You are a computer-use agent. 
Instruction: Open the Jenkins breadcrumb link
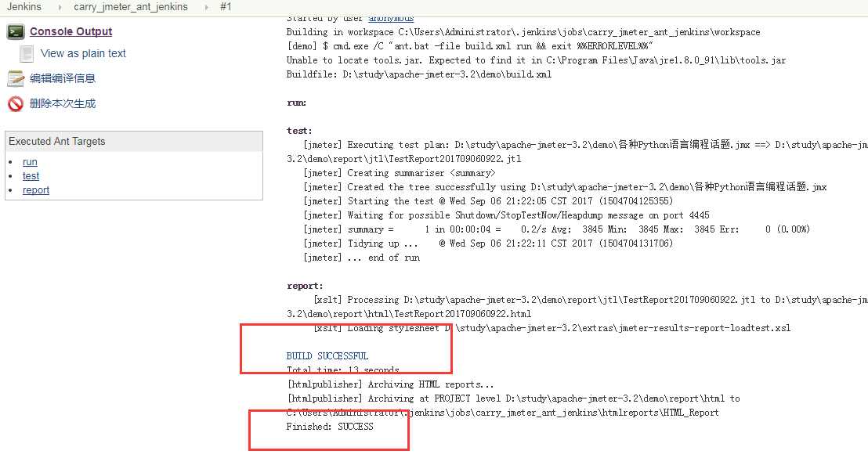point(24,6)
